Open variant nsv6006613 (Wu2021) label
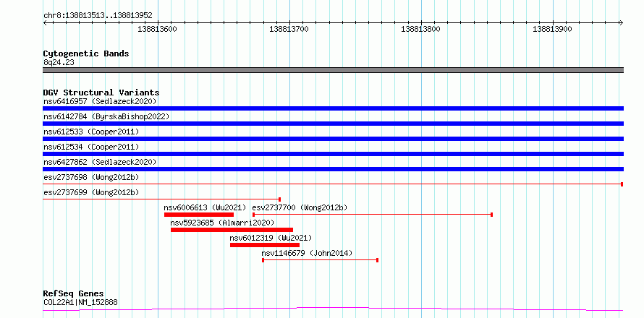644x318 pixels. pyautogui.click(x=205, y=207)
